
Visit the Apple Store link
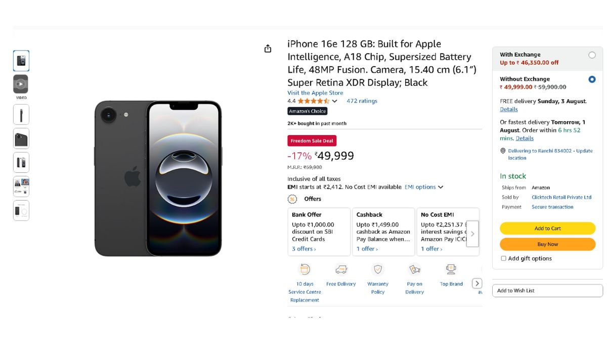point(315,93)
